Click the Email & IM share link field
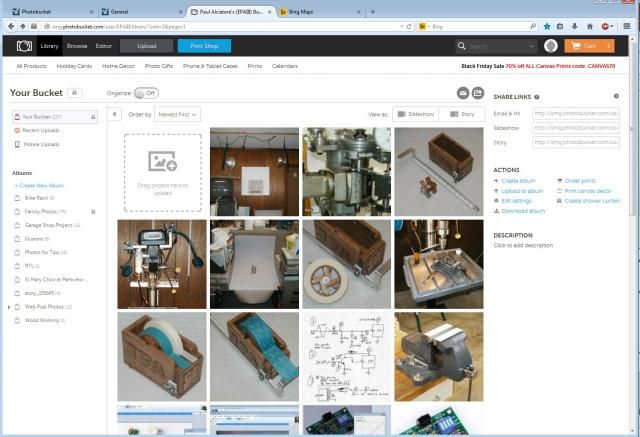Screen dimensions: 640x437 576,113
